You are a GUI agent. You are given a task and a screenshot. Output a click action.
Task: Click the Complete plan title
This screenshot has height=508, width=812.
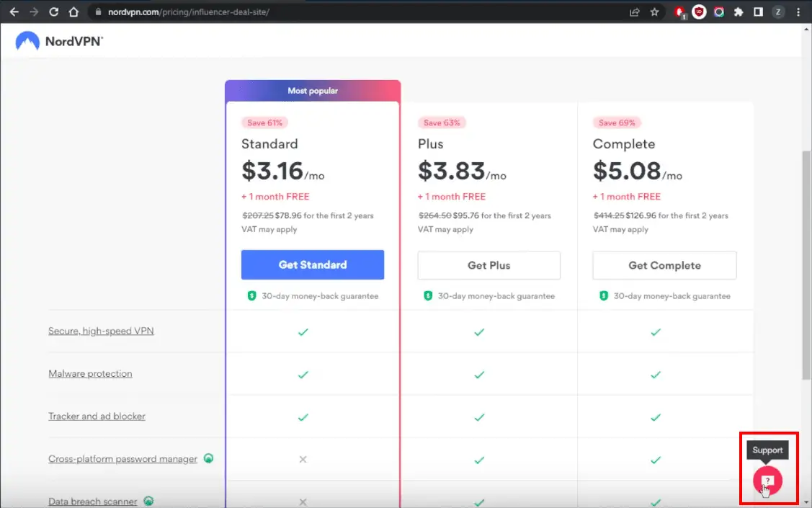[624, 144]
